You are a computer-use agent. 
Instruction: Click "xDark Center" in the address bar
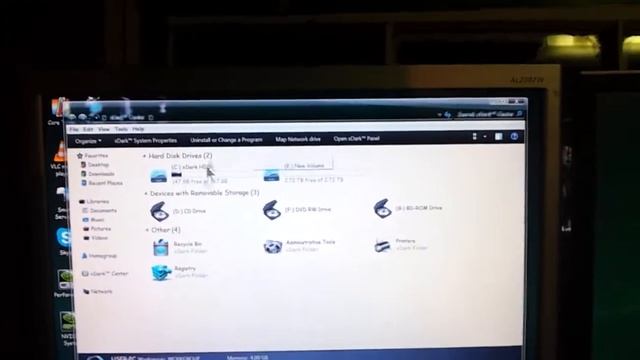[127, 118]
